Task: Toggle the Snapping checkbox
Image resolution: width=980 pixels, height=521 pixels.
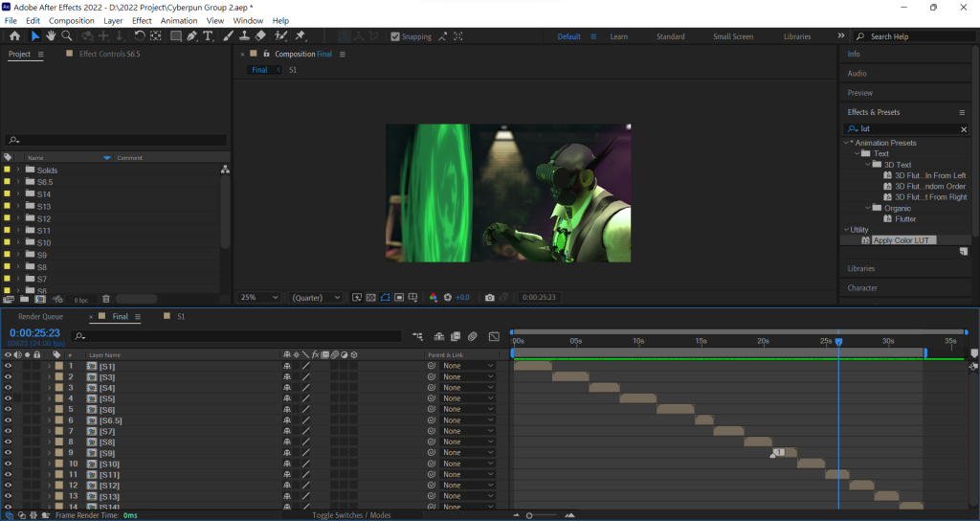Action: (x=395, y=36)
